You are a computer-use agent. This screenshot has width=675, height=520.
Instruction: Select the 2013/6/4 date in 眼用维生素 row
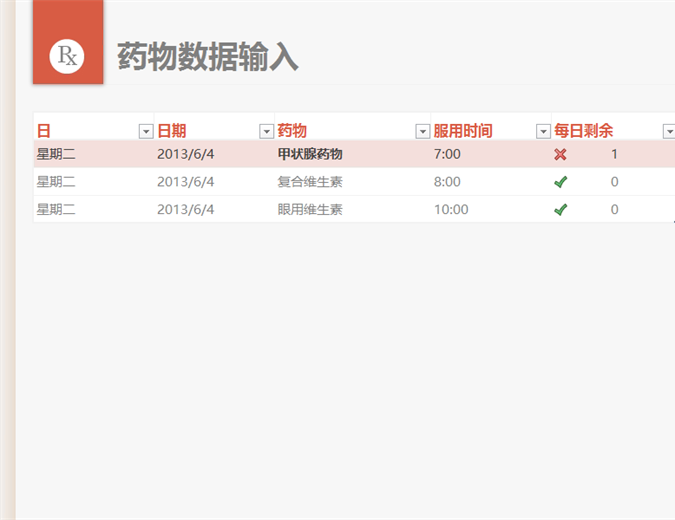(x=186, y=210)
